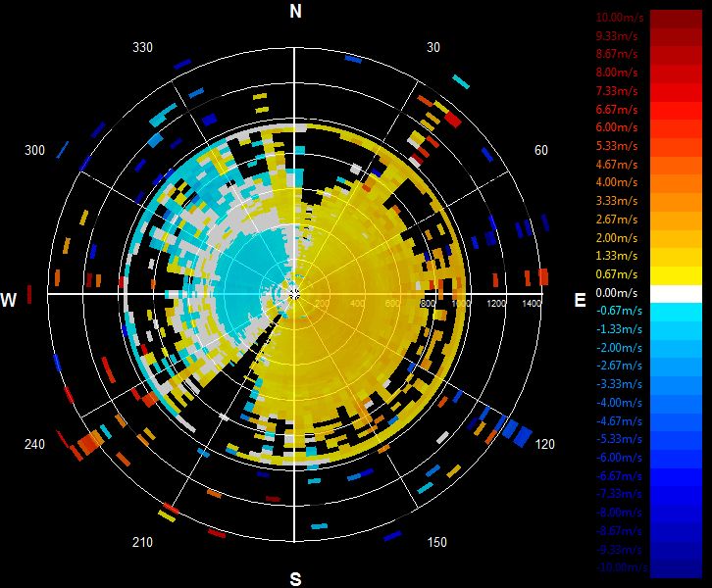Click the 150 degree azimuth label

coord(436,542)
